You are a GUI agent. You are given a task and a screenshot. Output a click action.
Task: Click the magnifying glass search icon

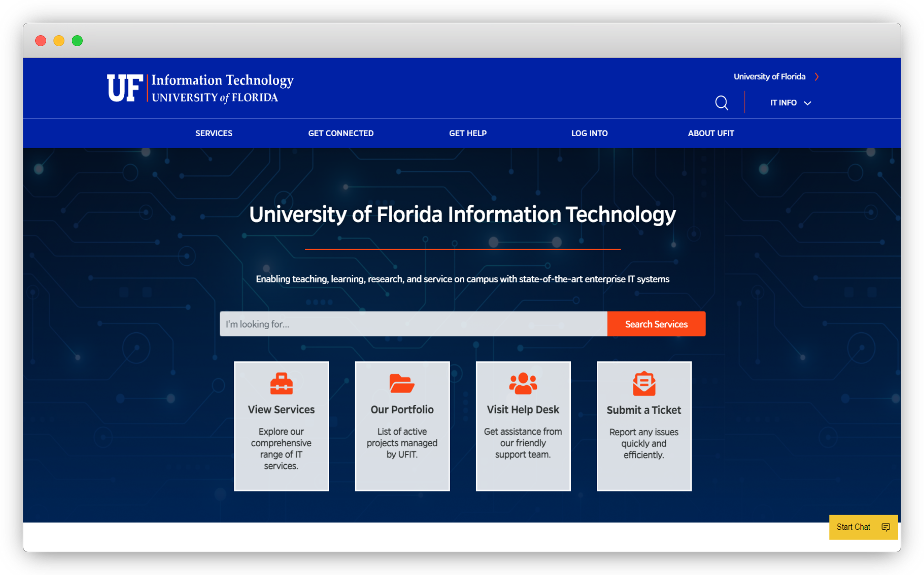(722, 103)
